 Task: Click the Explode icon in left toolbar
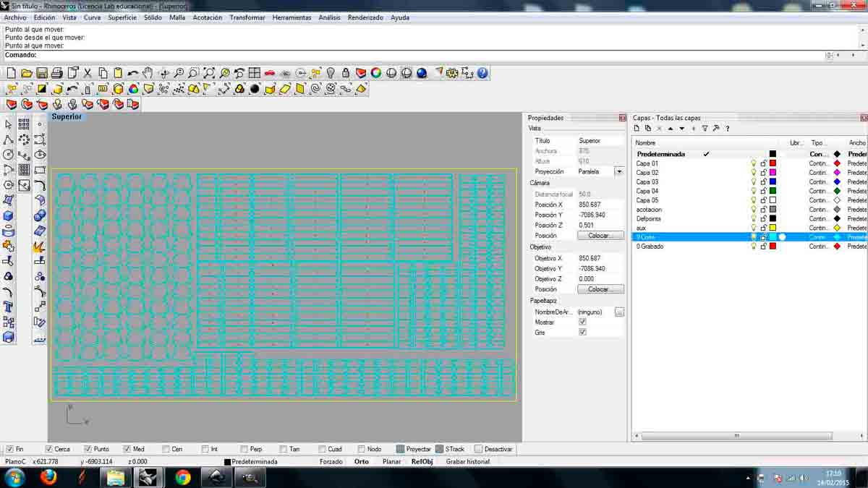click(40, 247)
